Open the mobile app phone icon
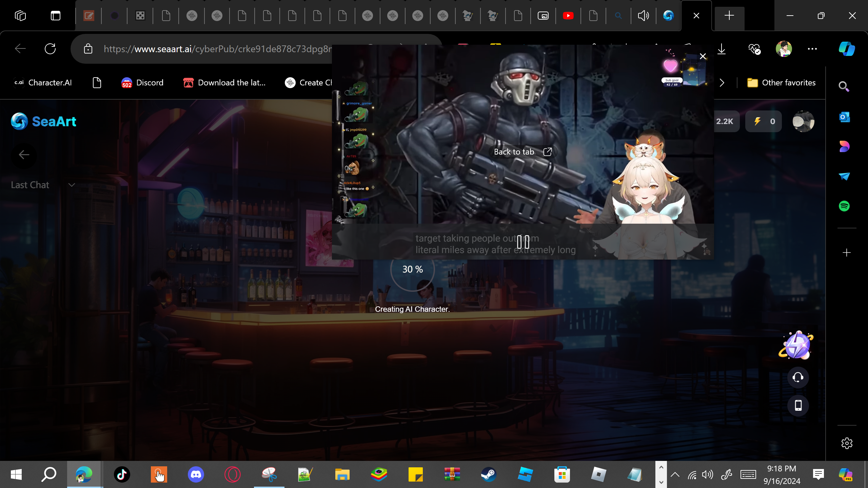Viewport: 868px width, 488px height. coord(798,405)
